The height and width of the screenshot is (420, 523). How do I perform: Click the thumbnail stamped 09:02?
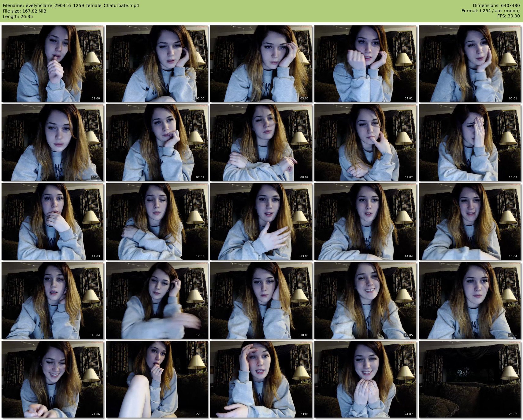[x=365, y=143]
